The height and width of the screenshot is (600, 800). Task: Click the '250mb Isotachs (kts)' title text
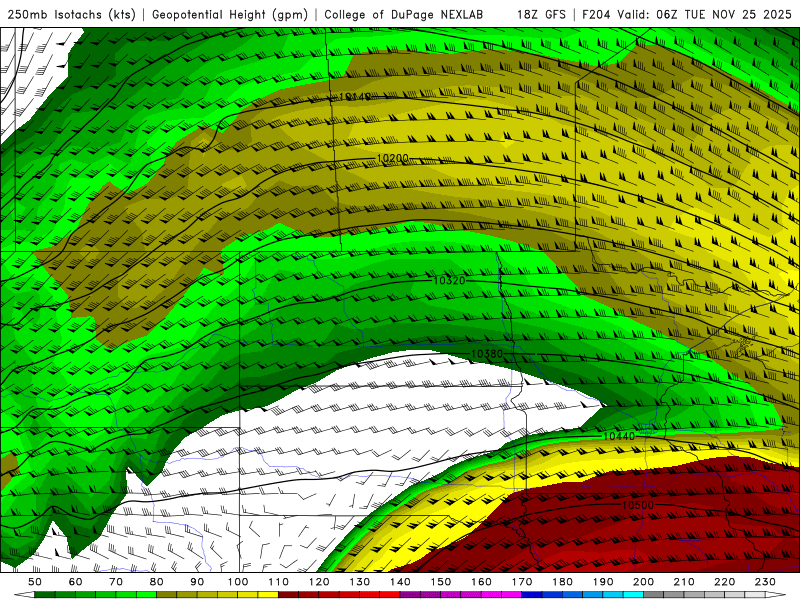[72, 14]
